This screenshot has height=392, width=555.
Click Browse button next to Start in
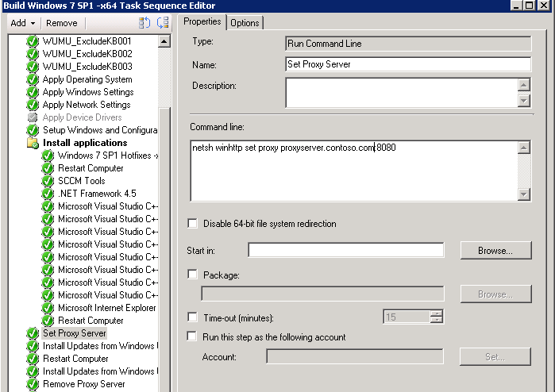pyautogui.click(x=495, y=250)
